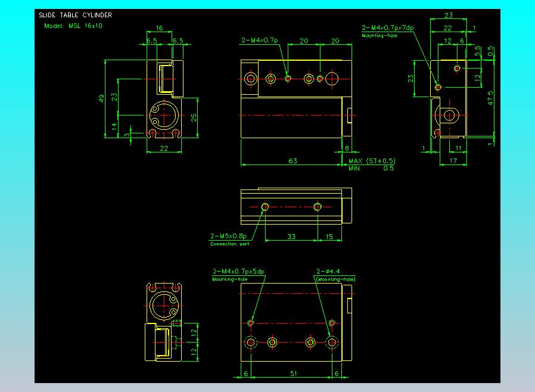Click the 33 port spacing dimension
Viewport: 535px width, 392px height.
pyautogui.click(x=291, y=236)
